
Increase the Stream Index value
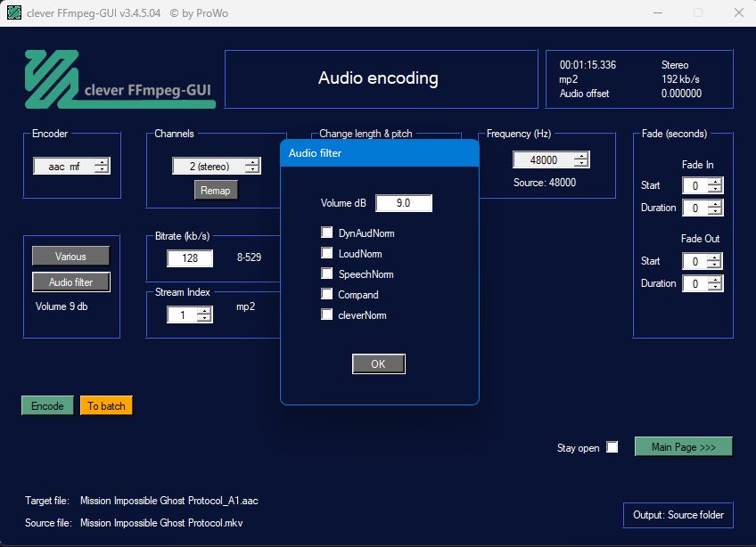[204, 311]
